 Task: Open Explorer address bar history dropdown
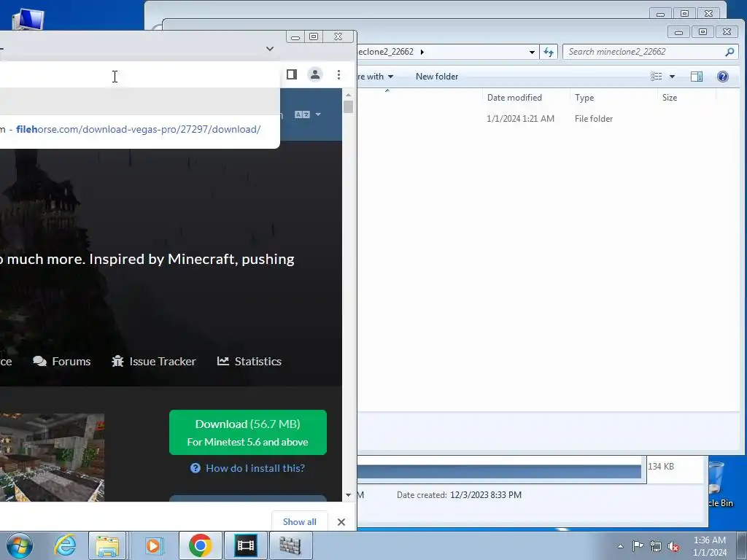tap(532, 52)
